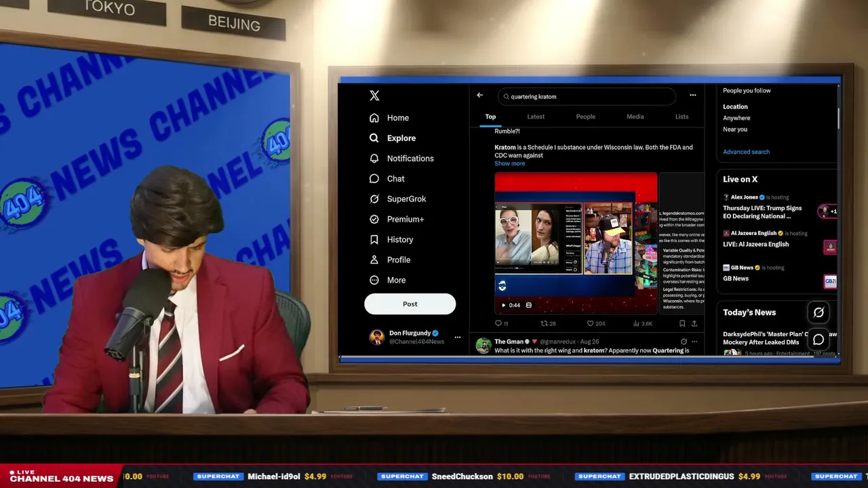
Task: Open 'Thursday LIVE: Trump Signs EO' stream title
Action: 762,212
